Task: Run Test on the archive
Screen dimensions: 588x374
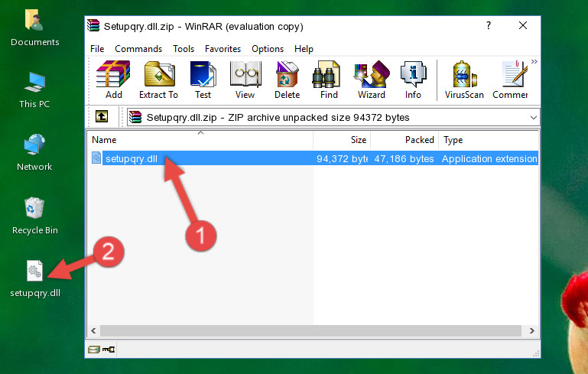Action: [x=203, y=80]
